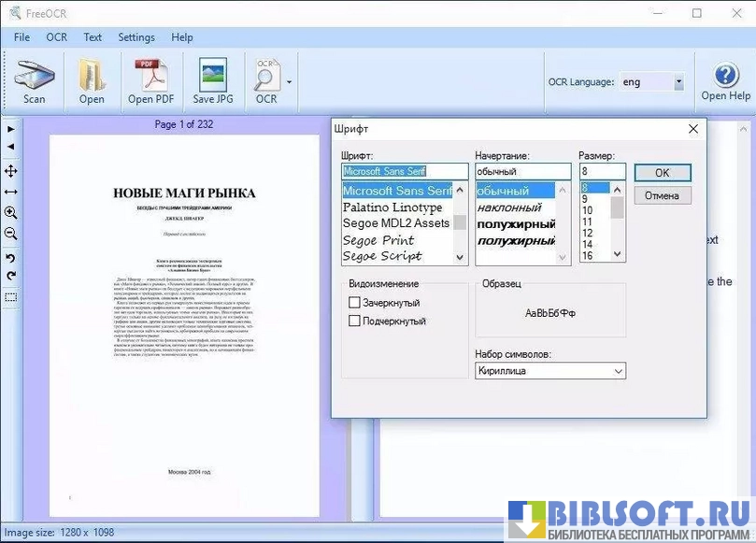Select Palatino Linotype in font list

point(392,207)
